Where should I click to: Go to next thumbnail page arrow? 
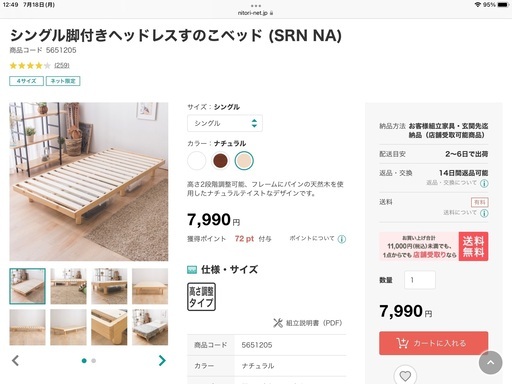(162, 360)
